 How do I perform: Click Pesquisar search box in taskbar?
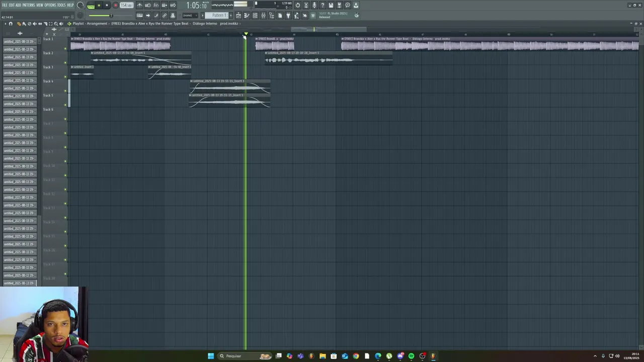pos(245,356)
